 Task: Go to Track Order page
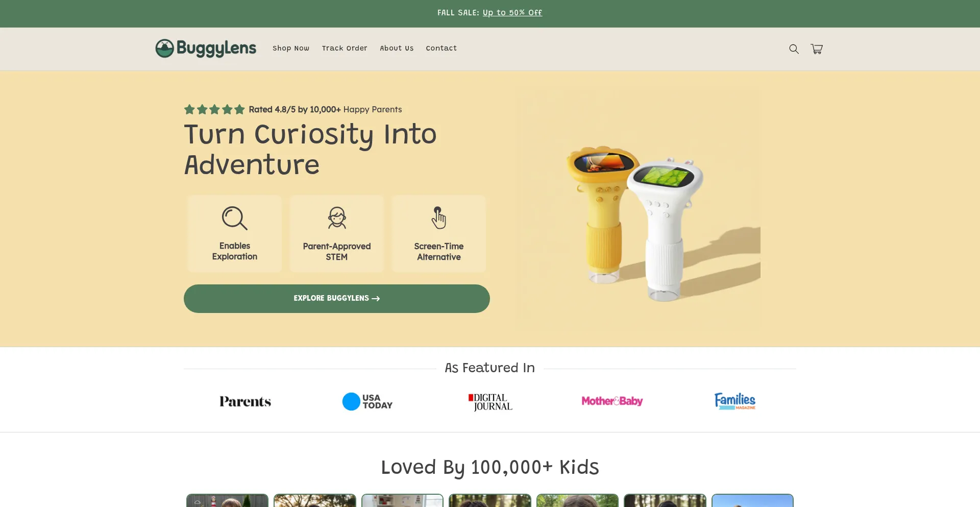pyautogui.click(x=345, y=49)
